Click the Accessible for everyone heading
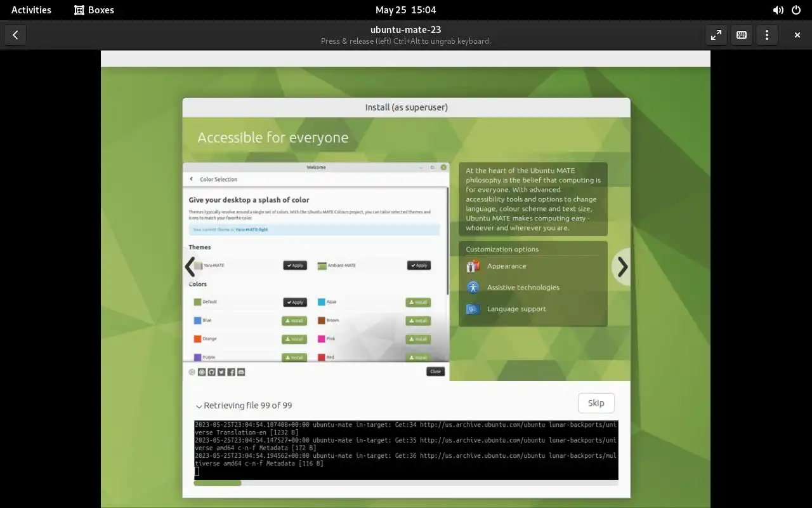The image size is (812, 508). (273, 138)
